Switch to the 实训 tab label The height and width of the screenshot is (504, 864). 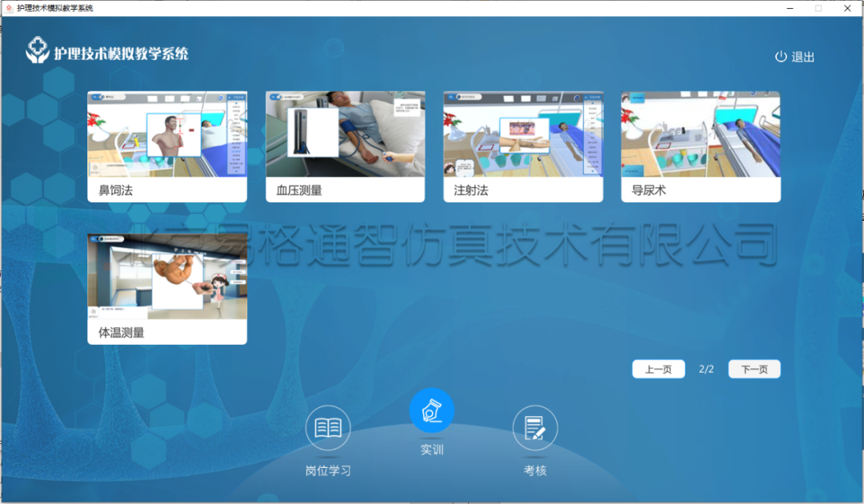pos(432,450)
